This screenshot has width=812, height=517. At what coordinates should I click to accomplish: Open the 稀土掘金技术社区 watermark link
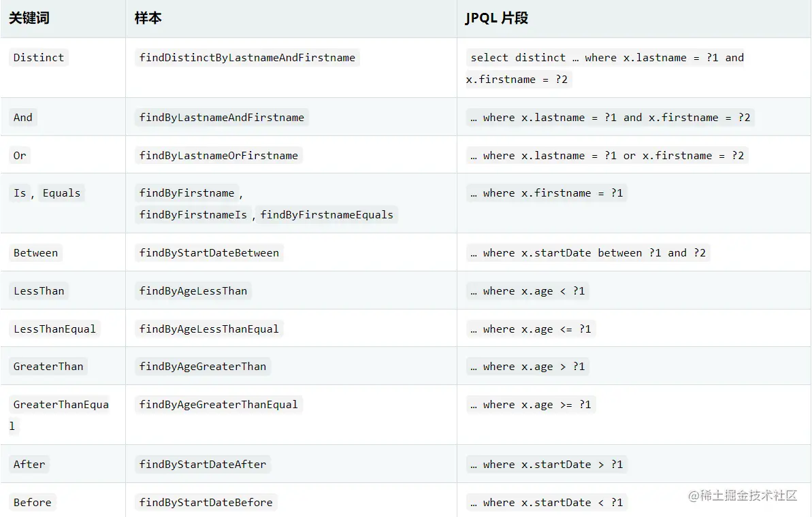[x=741, y=496]
